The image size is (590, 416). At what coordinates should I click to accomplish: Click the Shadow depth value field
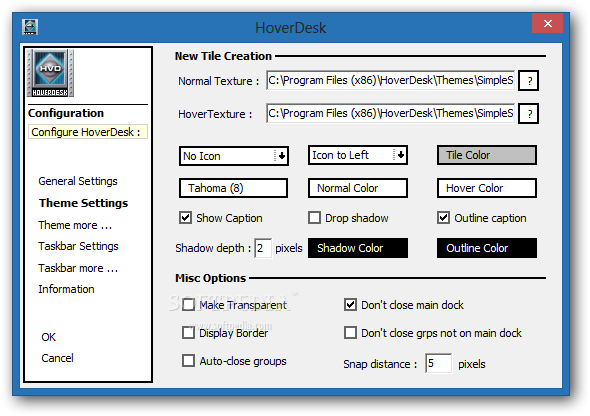263,248
